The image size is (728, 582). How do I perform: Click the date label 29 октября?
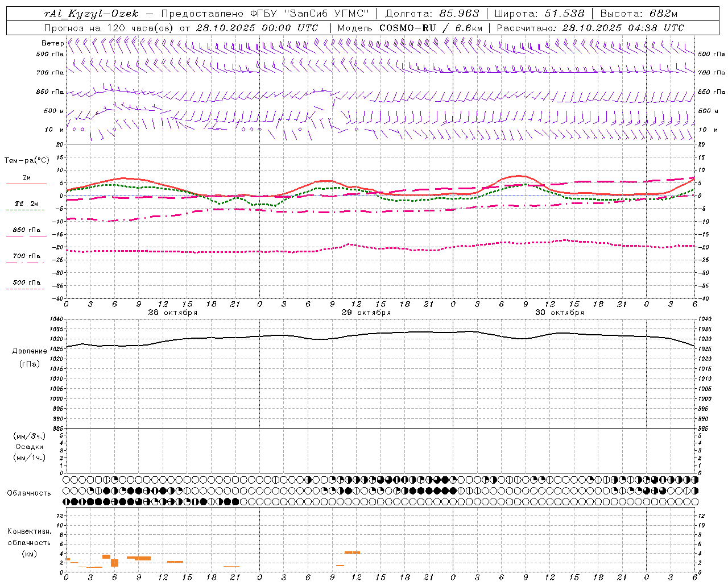coord(366,313)
